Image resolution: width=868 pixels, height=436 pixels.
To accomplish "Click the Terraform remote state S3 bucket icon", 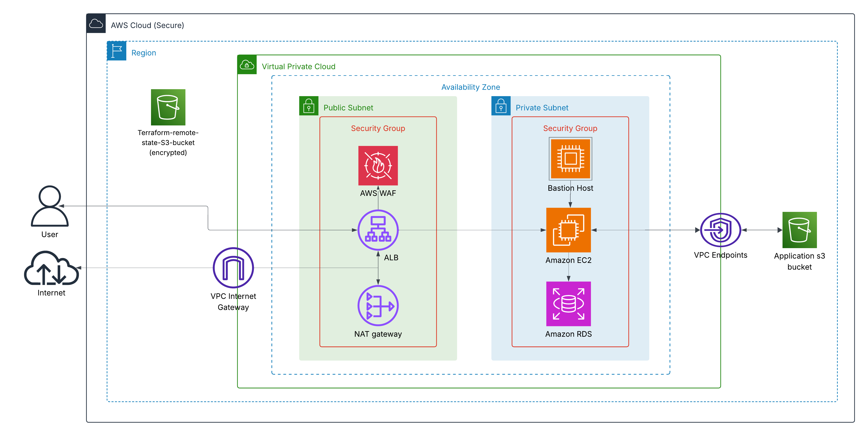I will tap(168, 107).
